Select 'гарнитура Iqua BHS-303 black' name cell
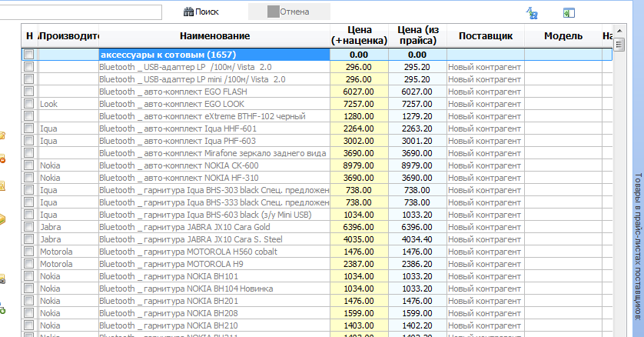The width and height of the screenshot is (644, 337). click(214, 190)
